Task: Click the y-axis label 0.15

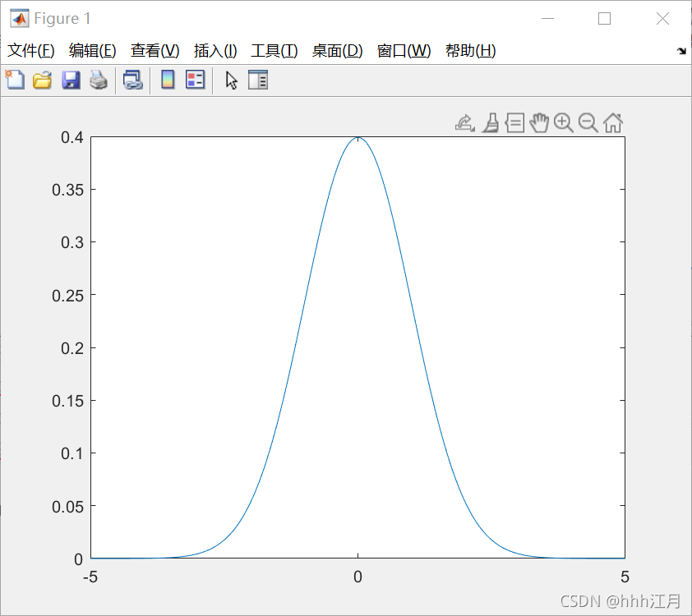Action: [x=67, y=401]
